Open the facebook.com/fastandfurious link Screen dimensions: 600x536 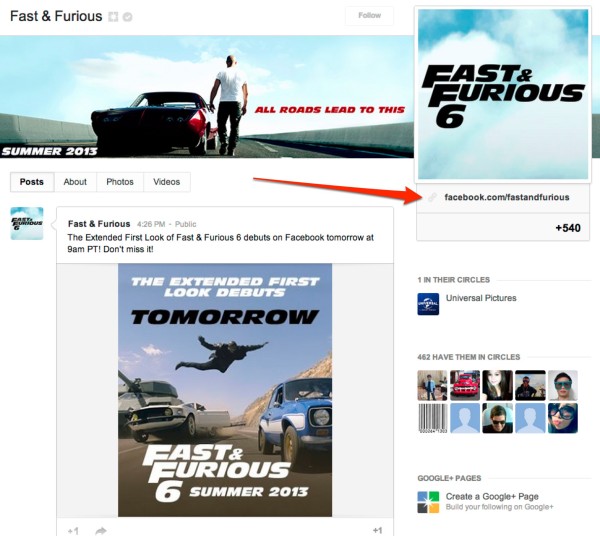click(507, 197)
